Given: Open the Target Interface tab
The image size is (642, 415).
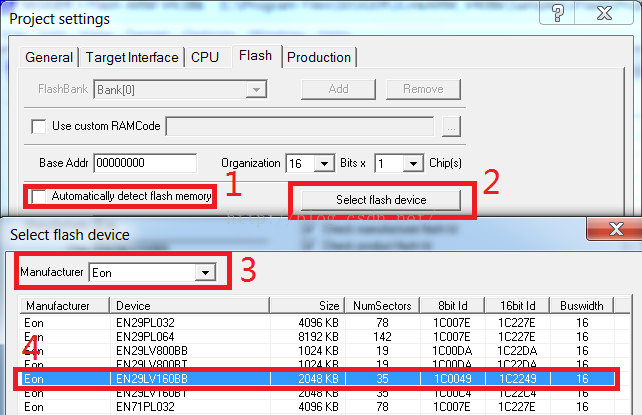Looking at the screenshot, I should coord(132,57).
